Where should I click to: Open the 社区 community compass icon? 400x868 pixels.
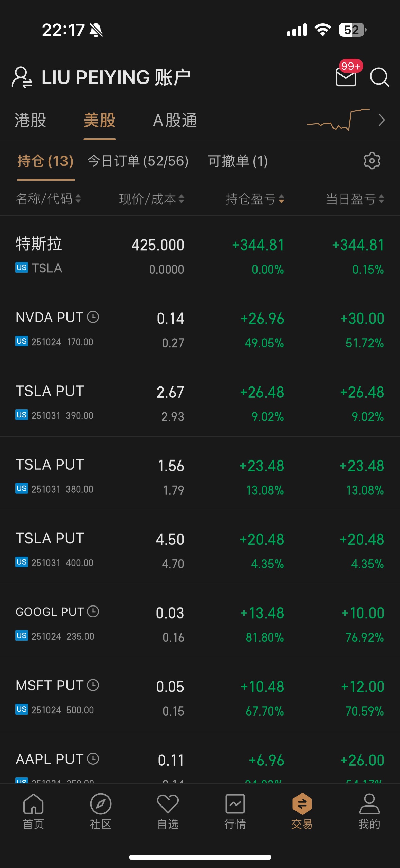pyautogui.click(x=100, y=810)
